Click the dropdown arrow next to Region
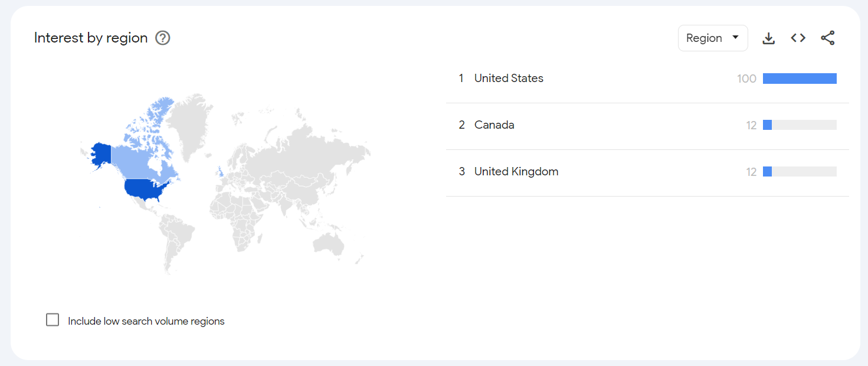 pyautogui.click(x=735, y=37)
